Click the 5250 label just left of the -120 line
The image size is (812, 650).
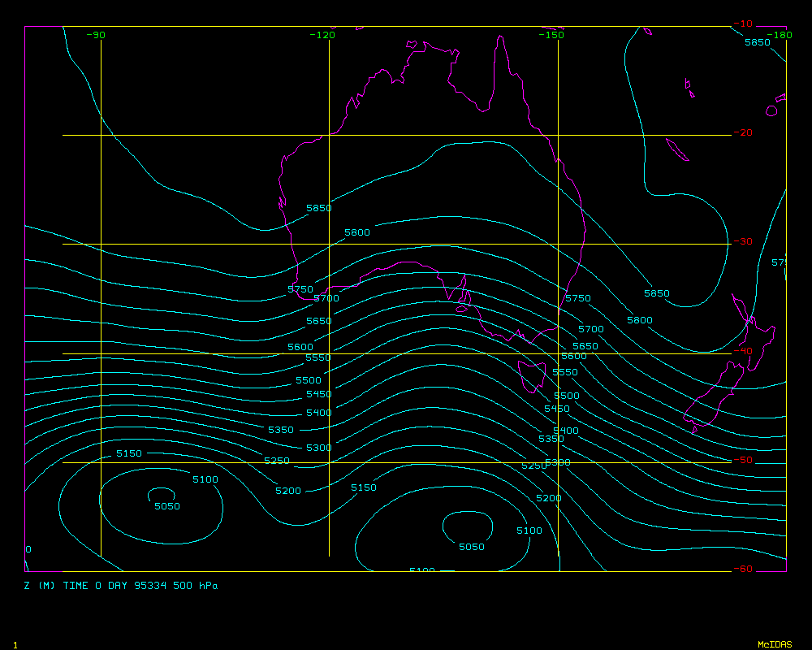pyautogui.click(x=277, y=461)
